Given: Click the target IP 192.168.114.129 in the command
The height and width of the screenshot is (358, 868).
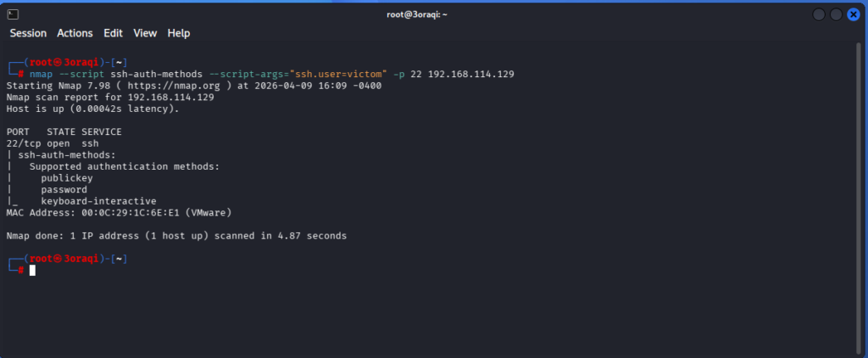Looking at the screenshot, I should pos(471,75).
